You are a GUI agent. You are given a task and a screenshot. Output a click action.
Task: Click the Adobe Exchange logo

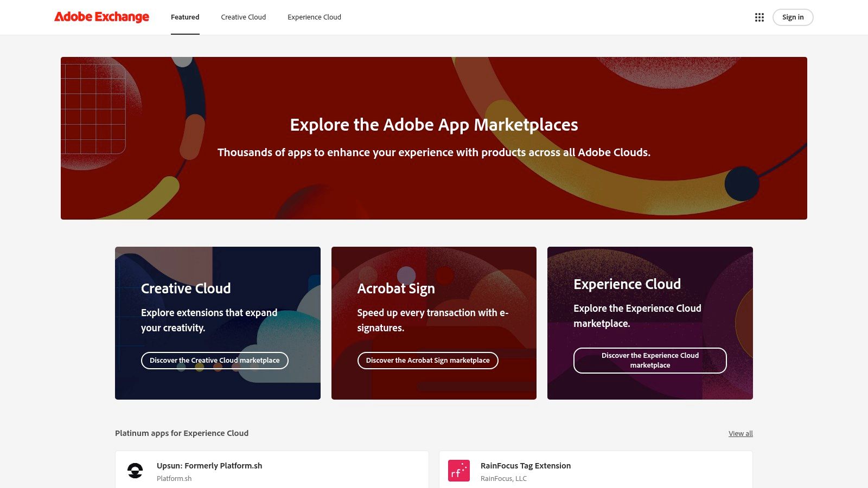click(x=101, y=17)
